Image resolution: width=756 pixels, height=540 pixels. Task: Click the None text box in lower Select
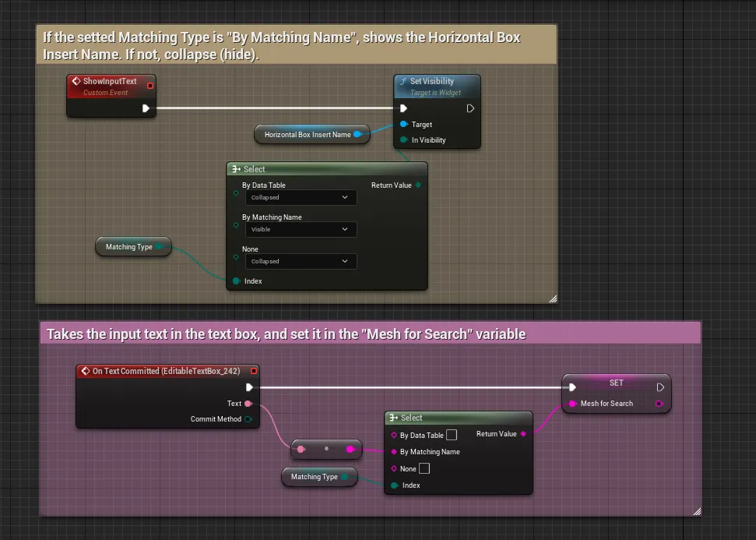point(424,468)
